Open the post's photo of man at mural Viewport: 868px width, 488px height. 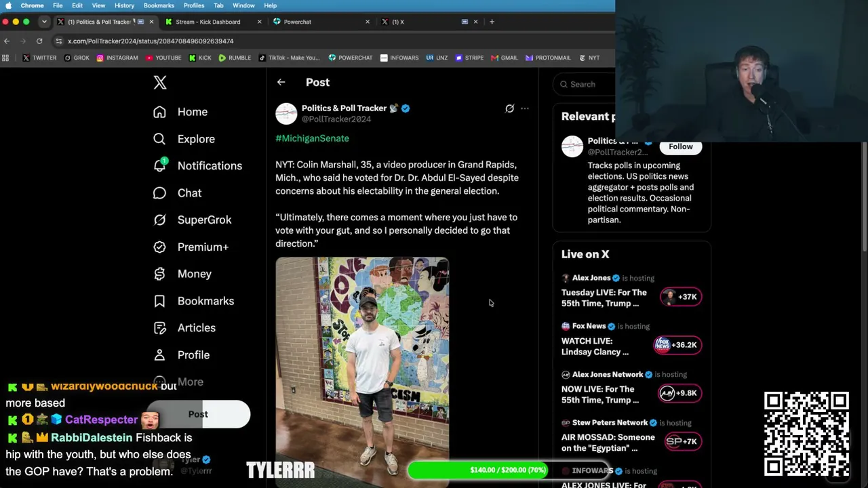[362, 371]
